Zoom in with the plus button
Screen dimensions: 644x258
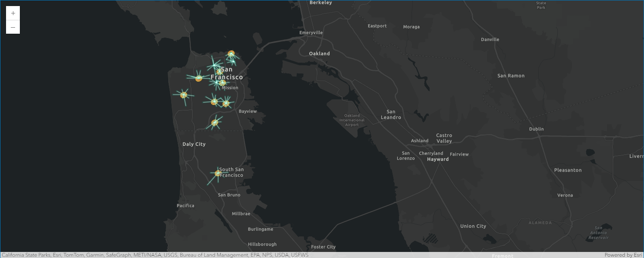coord(13,13)
